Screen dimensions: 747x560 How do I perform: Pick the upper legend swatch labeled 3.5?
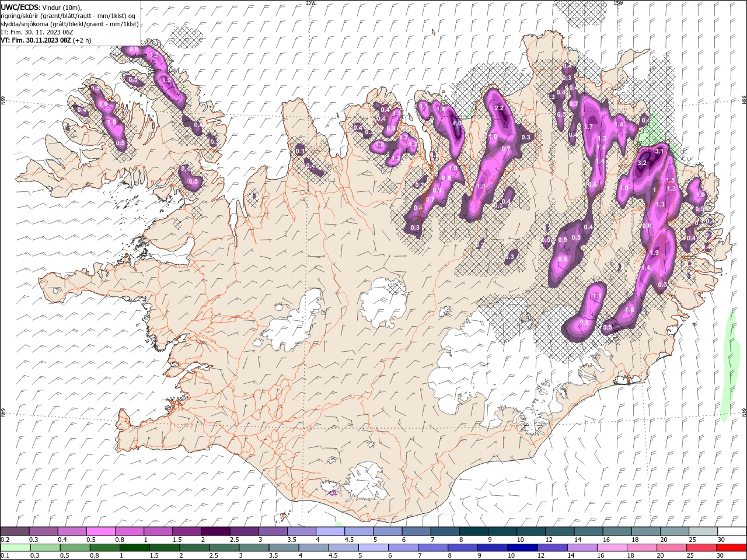[x=301, y=531]
